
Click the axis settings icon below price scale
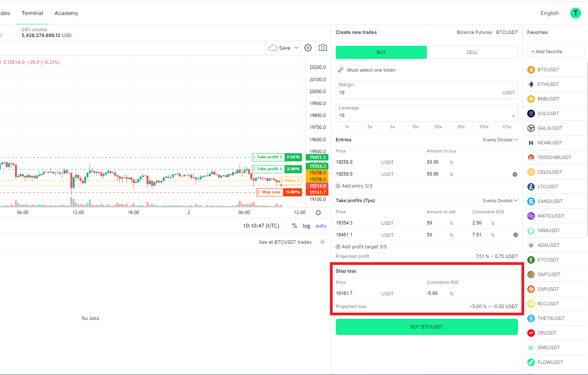[x=318, y=213]
